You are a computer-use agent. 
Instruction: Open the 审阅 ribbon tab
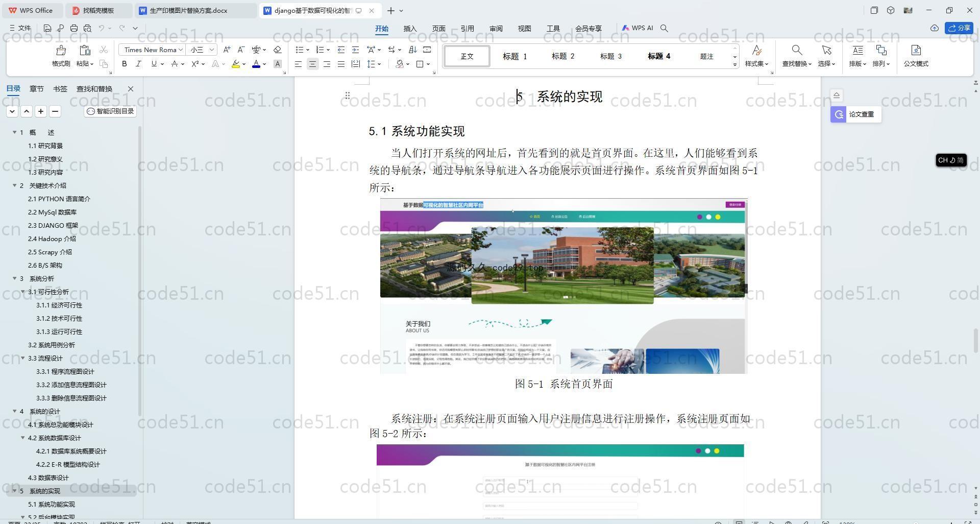tap(496, 29)
